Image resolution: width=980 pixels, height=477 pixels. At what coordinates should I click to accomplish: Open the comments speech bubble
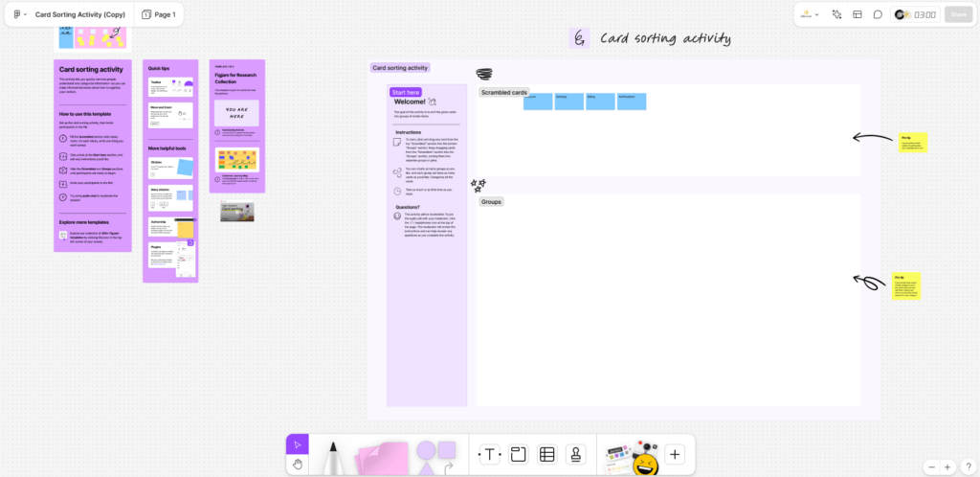click(x=878, y=14)
